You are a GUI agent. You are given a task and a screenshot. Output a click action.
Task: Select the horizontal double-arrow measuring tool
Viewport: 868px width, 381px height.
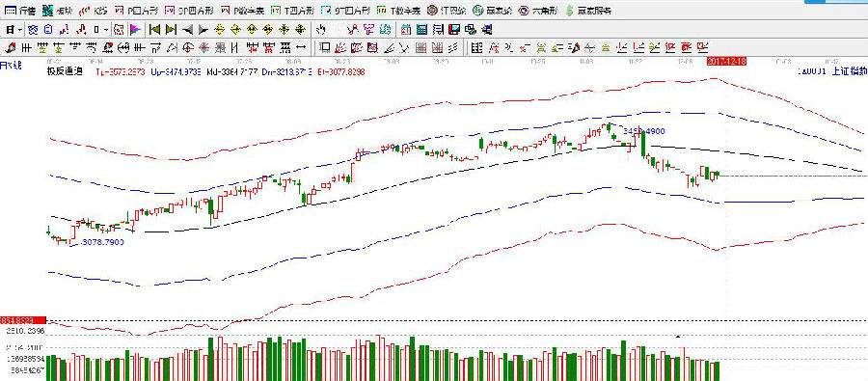(301, 47)
